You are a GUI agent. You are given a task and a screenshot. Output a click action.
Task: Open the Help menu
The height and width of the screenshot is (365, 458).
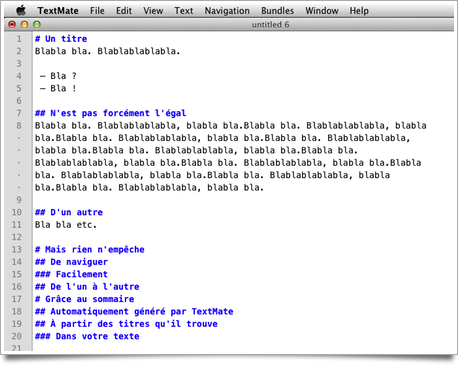(x=359, y=11)
